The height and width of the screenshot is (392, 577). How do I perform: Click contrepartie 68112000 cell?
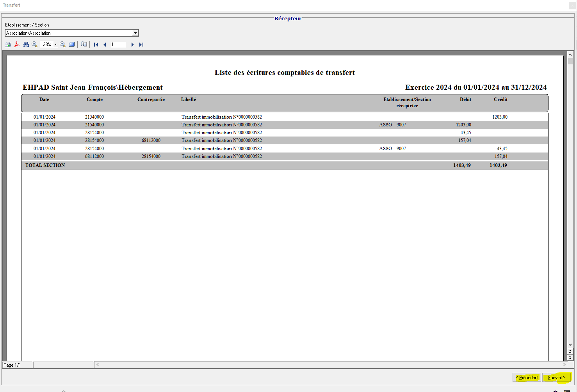(151, 140)
